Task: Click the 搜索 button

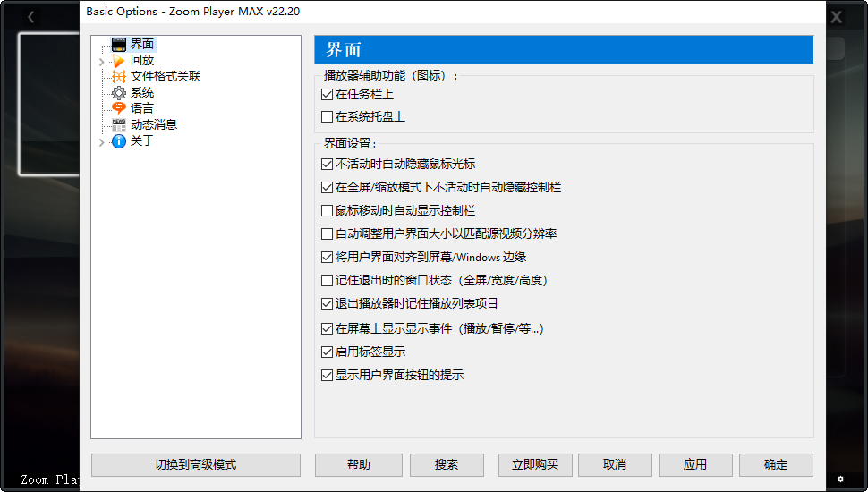Action: pos(447,465)
